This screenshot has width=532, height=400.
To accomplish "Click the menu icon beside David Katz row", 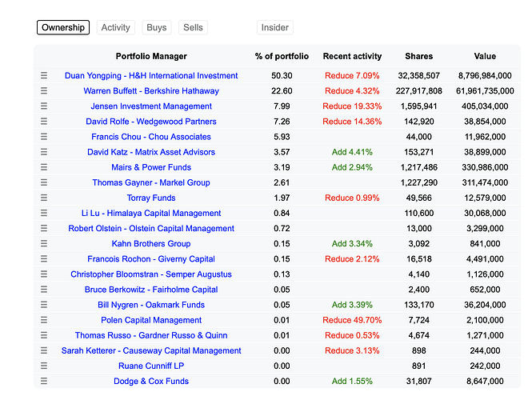I will coord(44,152).
